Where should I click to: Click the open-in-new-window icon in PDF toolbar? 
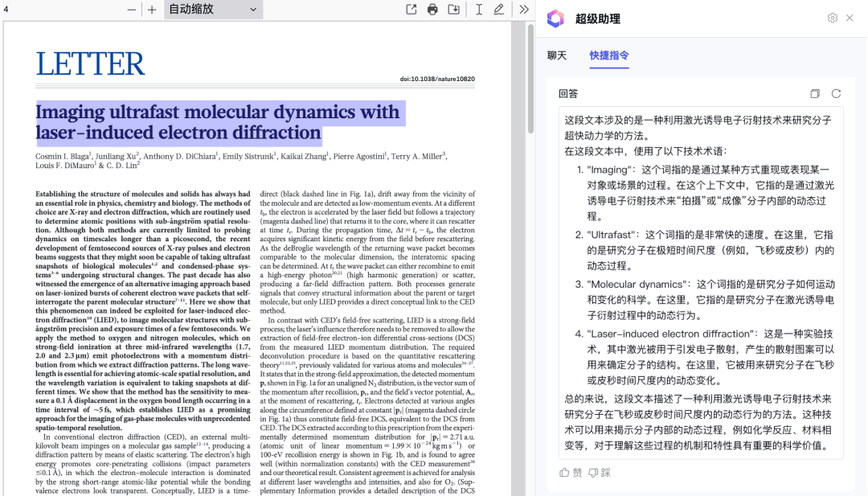tap(411, 10)
